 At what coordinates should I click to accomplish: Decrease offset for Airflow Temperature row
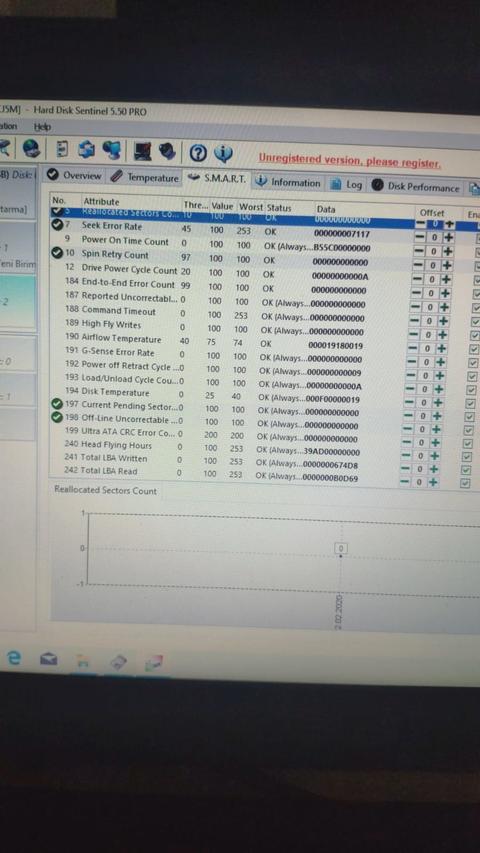coord(413,349)
